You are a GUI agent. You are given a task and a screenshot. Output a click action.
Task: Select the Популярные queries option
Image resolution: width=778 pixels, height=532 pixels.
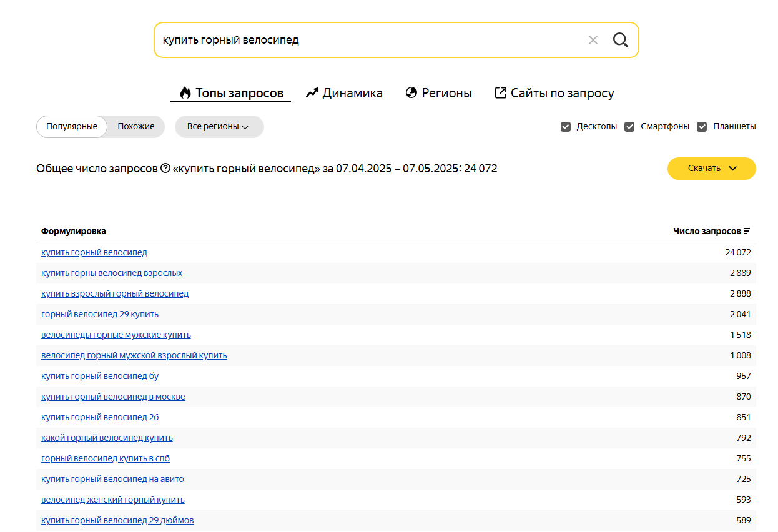72,127
